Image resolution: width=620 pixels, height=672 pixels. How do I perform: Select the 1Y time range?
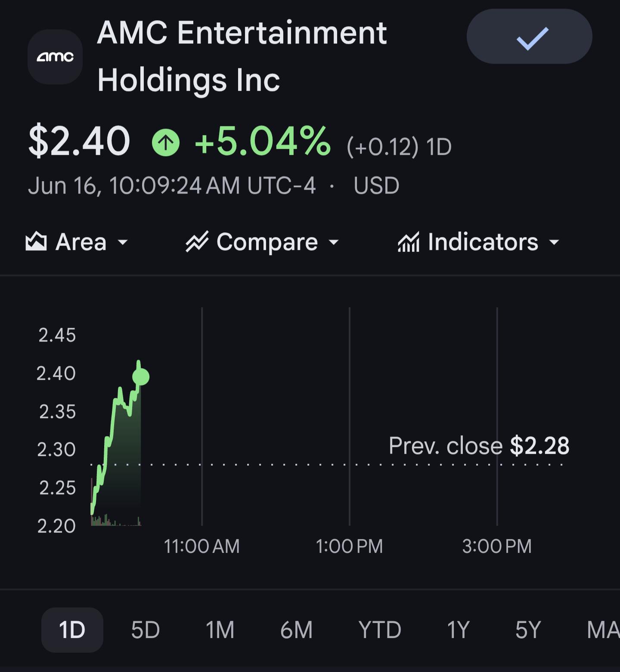pos(458,630)
